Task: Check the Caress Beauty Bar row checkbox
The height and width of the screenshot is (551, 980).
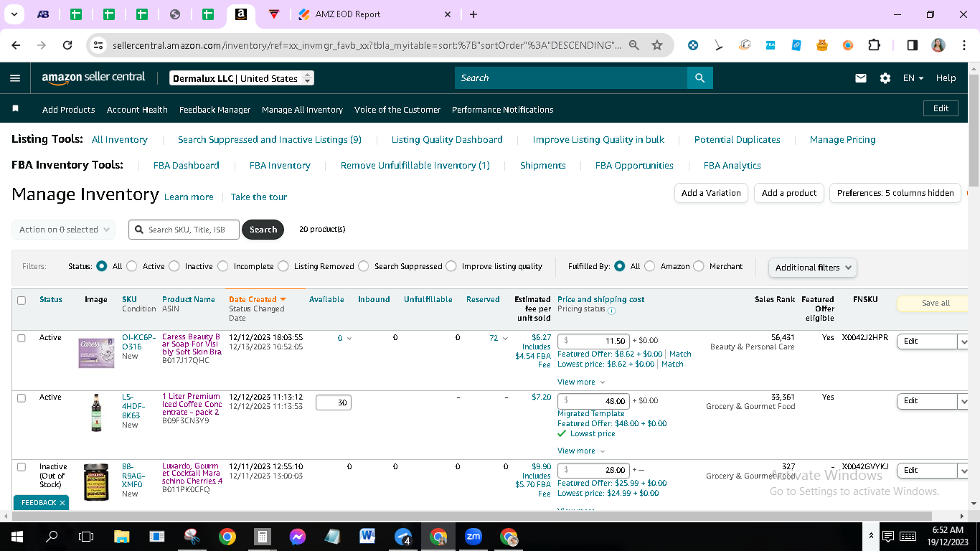Action: tap(22, 338)
